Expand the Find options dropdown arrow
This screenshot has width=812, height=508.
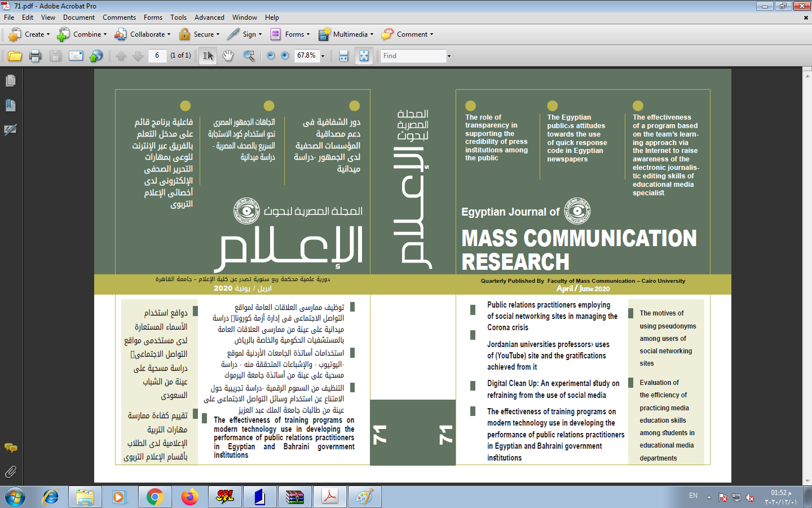pyautogui.click(x=449, y=56)
